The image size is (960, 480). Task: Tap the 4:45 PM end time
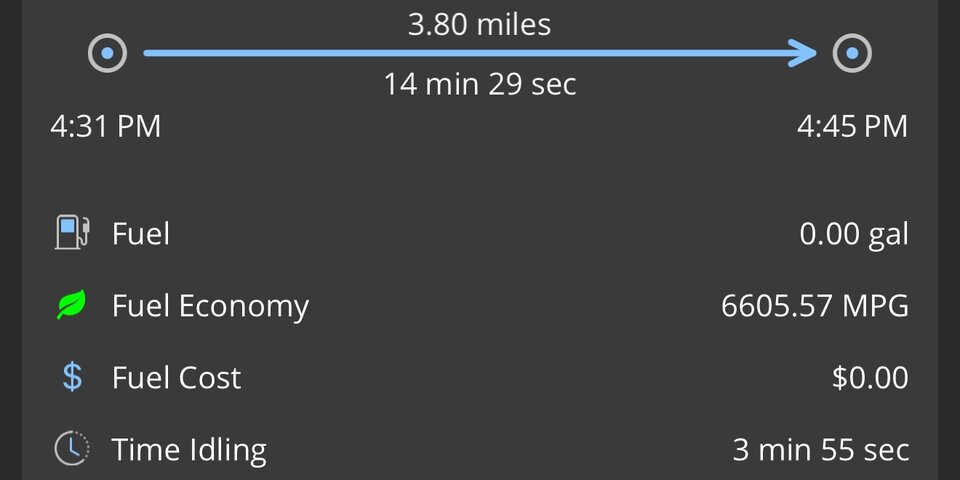tap(852, 127)
